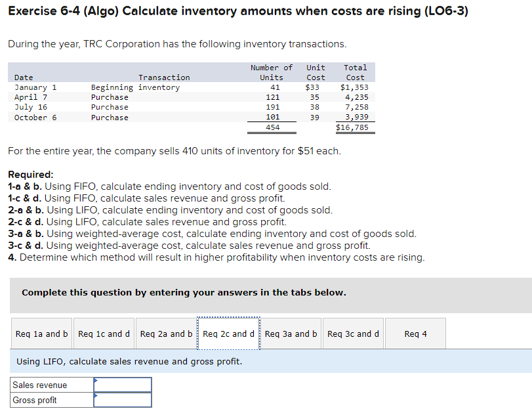Switch to the Req 3c and d tab
This screenshot has width=532, height=413.
(352, 334)
